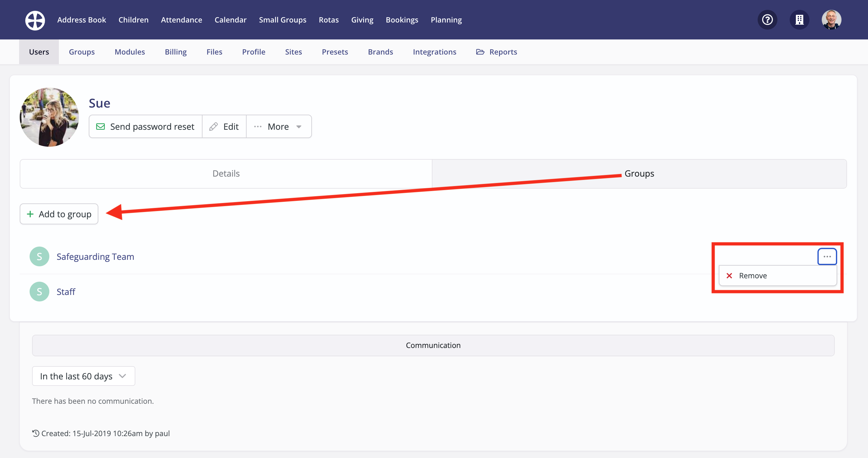
Task: Click the ChurchSuite logo
Action: tap(35, 20)
